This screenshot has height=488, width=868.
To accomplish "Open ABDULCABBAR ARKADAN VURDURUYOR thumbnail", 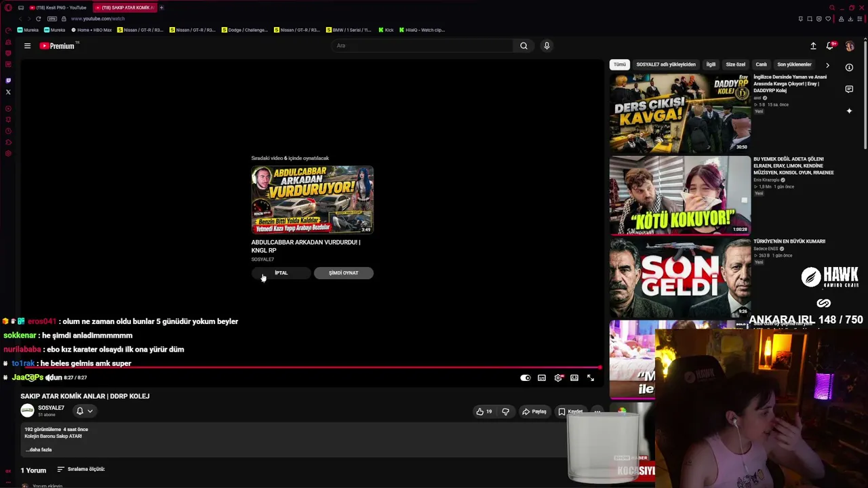I will [x=312, y=200].
